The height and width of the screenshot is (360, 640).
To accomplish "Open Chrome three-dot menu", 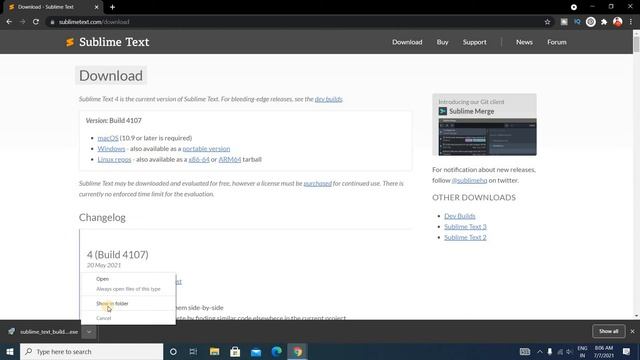I will point(631,22).
